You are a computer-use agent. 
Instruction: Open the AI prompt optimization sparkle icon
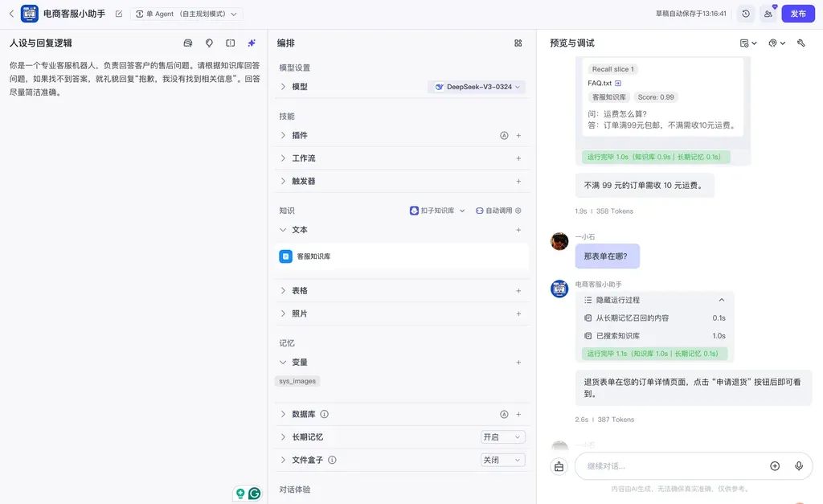point(252,43)
